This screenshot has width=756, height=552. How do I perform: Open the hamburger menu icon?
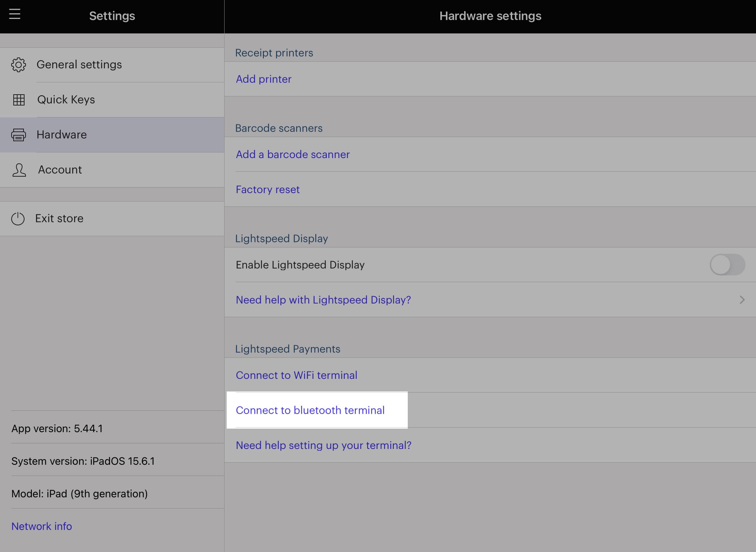tap(15, 14)
